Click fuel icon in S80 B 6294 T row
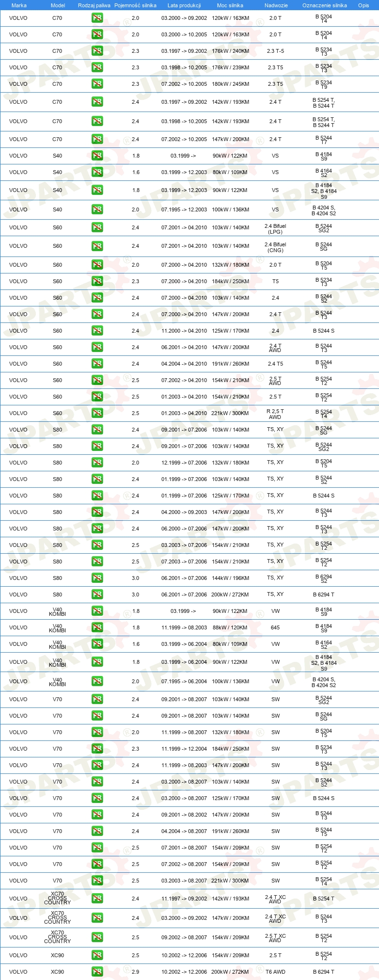Image resolution: width=379 pixels, height=980 pixels. pos(97,594)
